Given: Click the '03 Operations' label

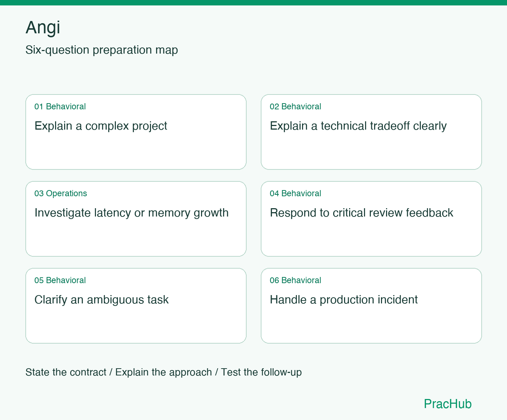Looking at the screenshot, I should point(61,193).
